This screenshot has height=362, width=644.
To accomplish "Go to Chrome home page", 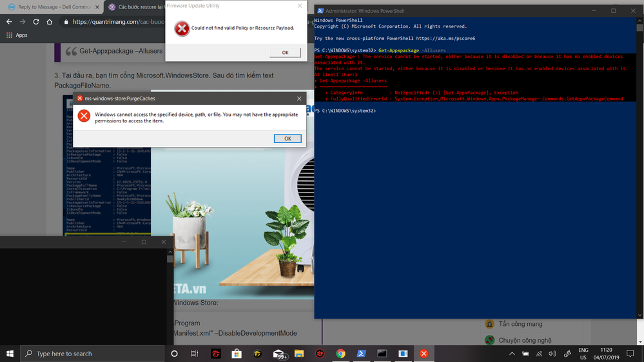I will coord(49,22).
